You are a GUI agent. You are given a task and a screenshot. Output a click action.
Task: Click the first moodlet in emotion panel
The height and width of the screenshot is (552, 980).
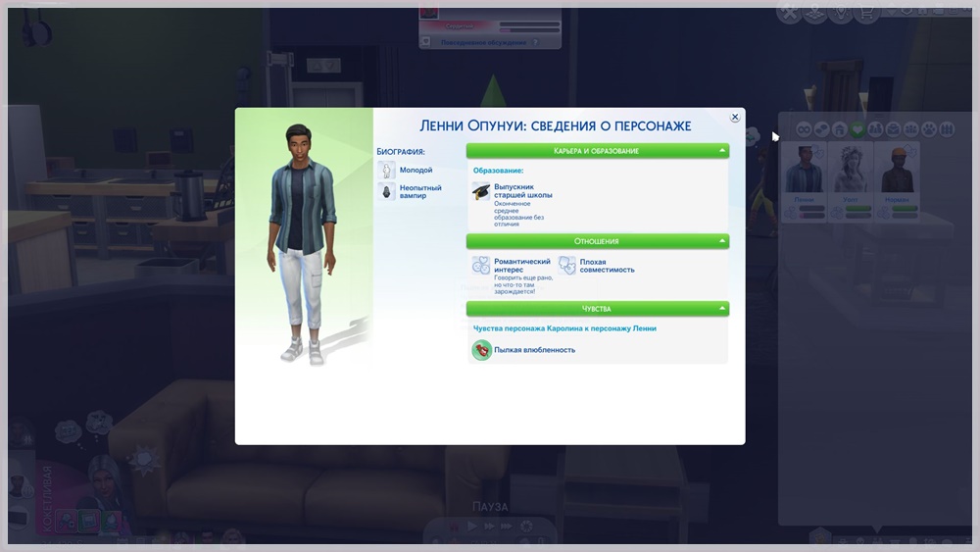point(67,521)
